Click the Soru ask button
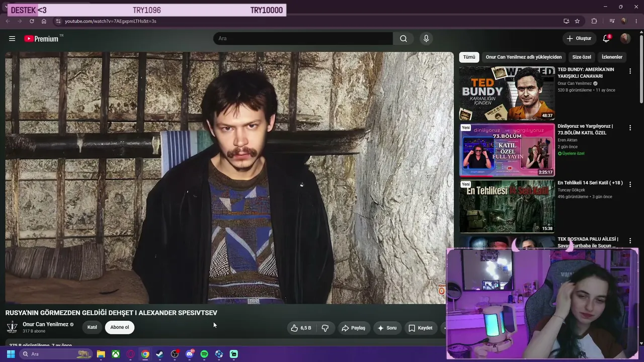 [x=387, y=328]
